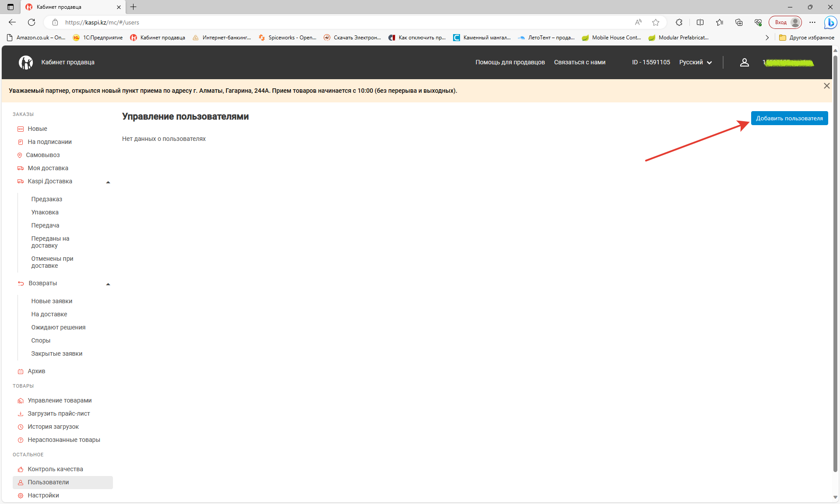
Task: Dismiss the partner notification banner
Action: [826, 86]
